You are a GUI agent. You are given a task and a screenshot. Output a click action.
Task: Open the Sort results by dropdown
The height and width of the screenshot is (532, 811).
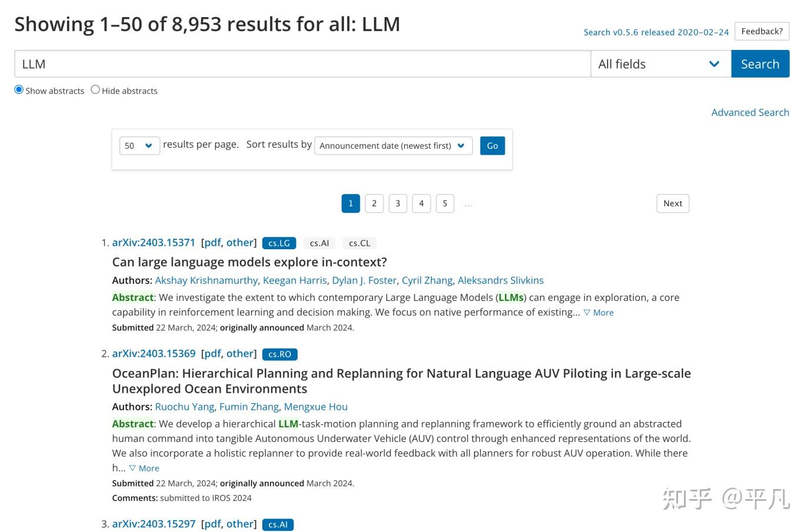pos(393,146)
